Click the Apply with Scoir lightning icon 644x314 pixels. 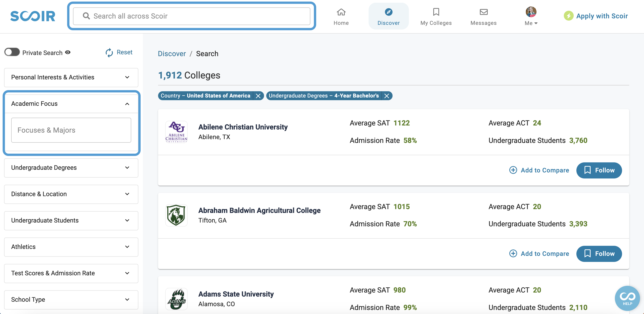(x=569, y=16)
